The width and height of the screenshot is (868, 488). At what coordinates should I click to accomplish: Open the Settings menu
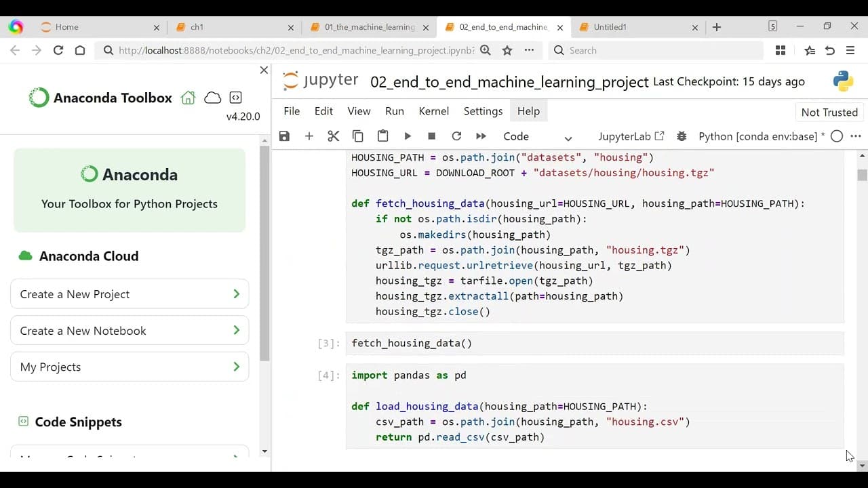click(x=483, y=111)
